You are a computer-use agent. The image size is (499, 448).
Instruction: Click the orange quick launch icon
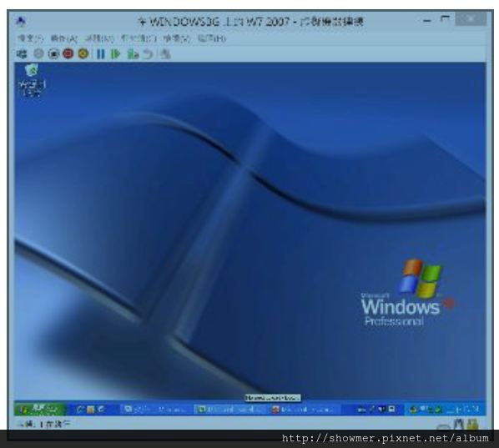(x=91, y=410)
